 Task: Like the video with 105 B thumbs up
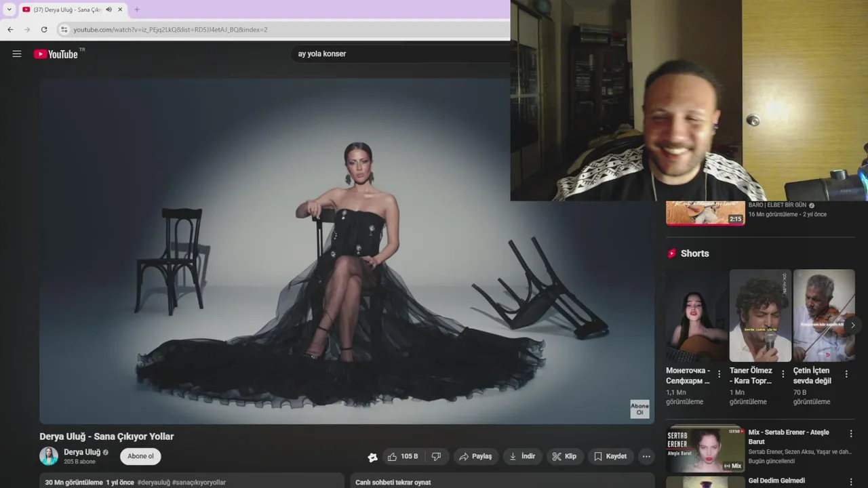(403, 456)
